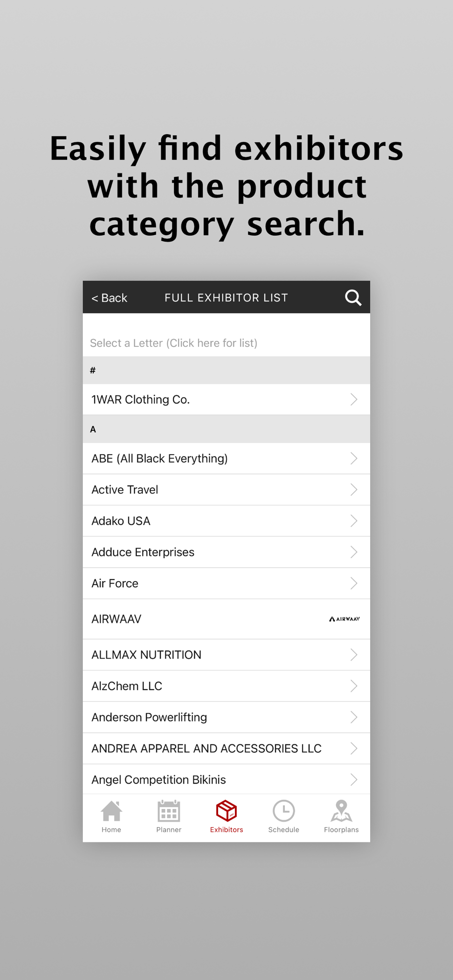Open the search magnifier icon
Screen dimensions: 453x980
(x=353, y=297)
